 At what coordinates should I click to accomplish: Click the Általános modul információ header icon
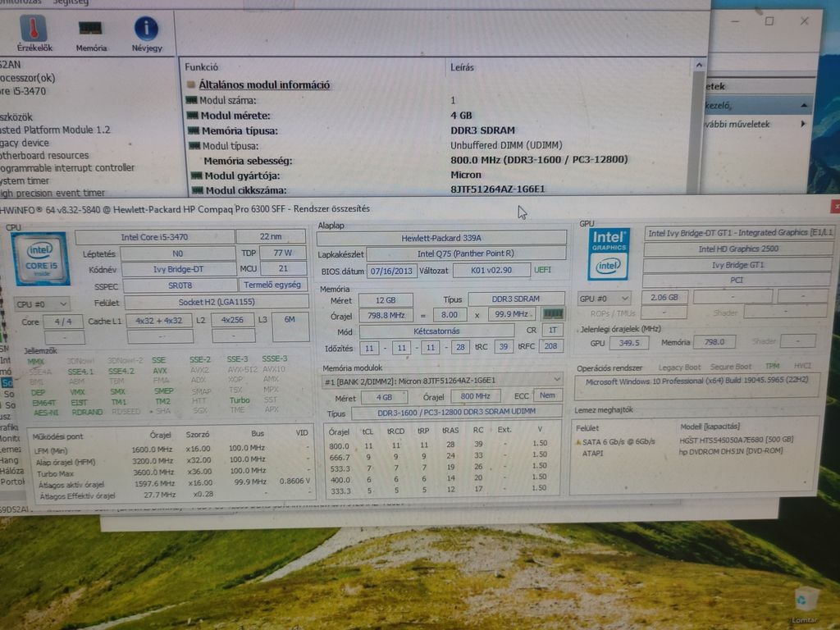191,84
